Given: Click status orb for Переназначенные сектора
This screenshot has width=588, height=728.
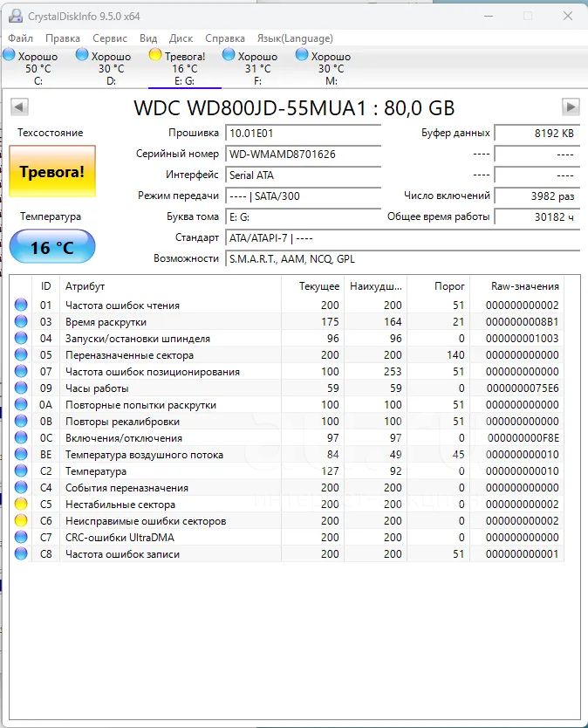Looking at the screenshot, I should (21, 354).
